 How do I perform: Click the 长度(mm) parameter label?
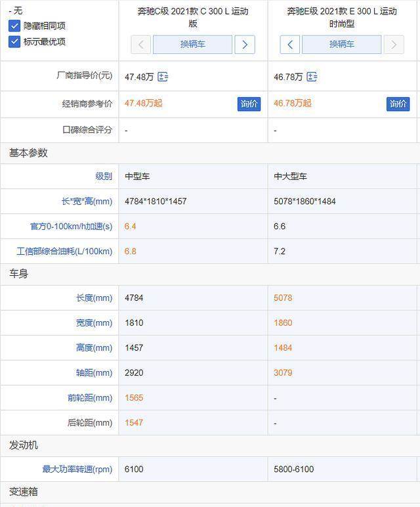pyautogui.click(x=94, y=298)
